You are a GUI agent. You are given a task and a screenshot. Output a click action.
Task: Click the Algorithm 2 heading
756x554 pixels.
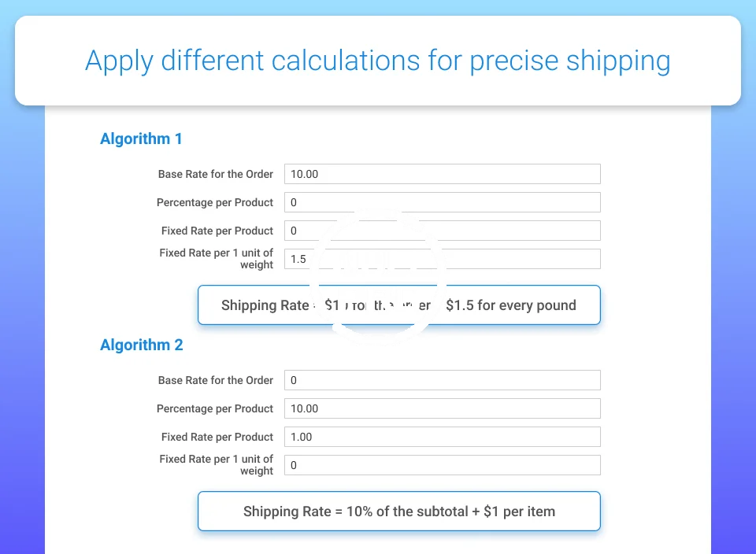click(141, 345)
